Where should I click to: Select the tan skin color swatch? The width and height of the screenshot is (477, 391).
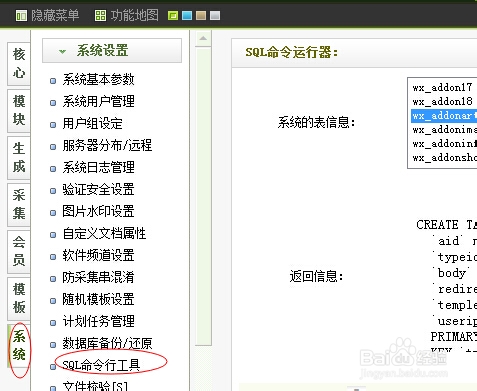click(x=201, y=15)
